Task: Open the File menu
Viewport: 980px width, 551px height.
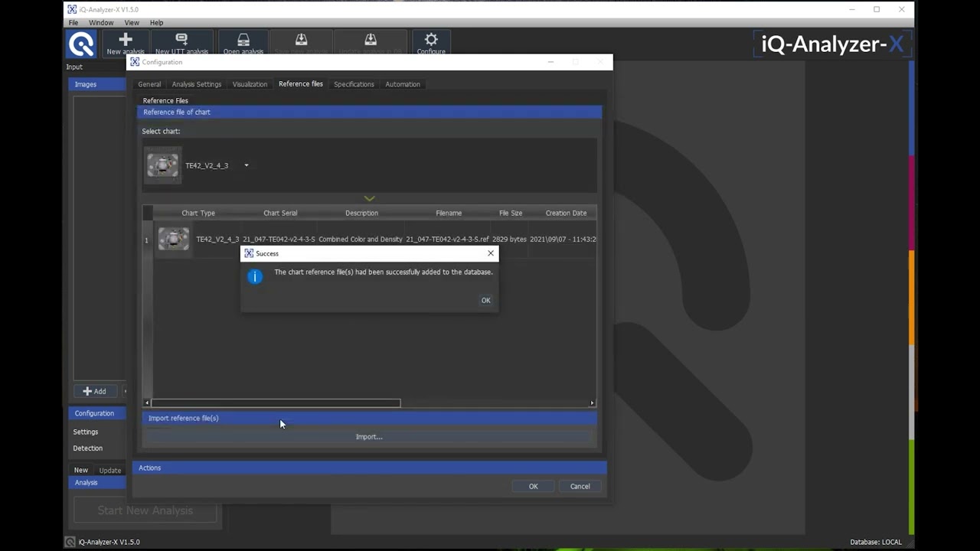Action: [73, 23]
